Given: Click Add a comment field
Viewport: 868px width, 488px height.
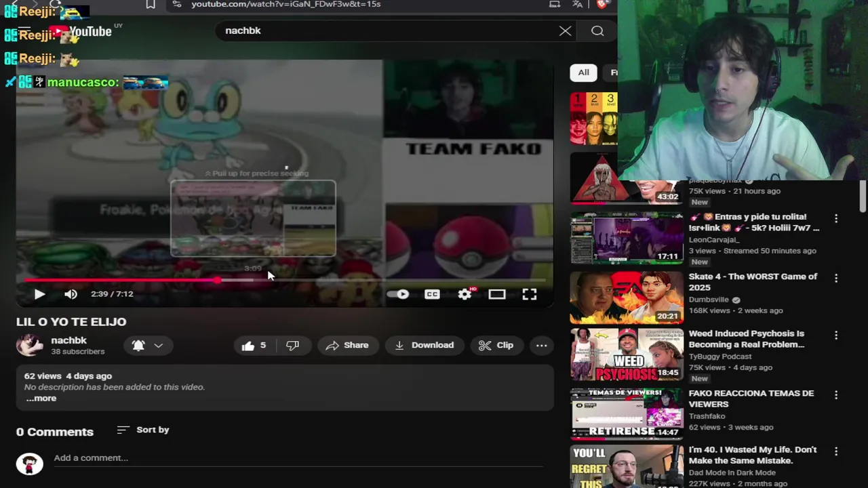Looking at the screenshot, I should coord(298,458).
